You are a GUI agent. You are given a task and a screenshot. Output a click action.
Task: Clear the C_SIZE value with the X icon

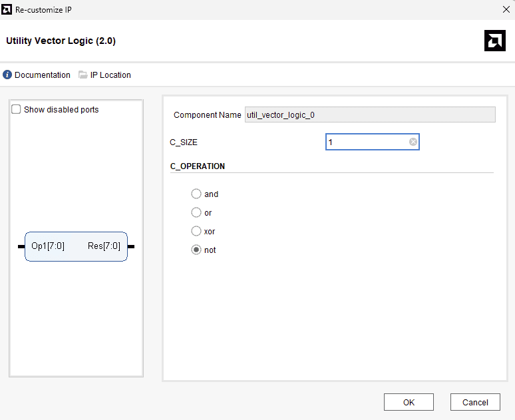pyautogui.click(x=413, y=142)
